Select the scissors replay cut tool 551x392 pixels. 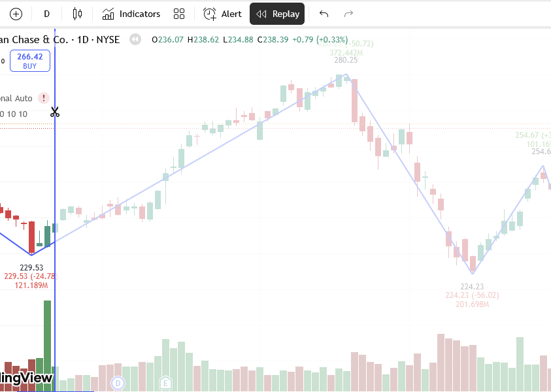click(x=55, y=112)
